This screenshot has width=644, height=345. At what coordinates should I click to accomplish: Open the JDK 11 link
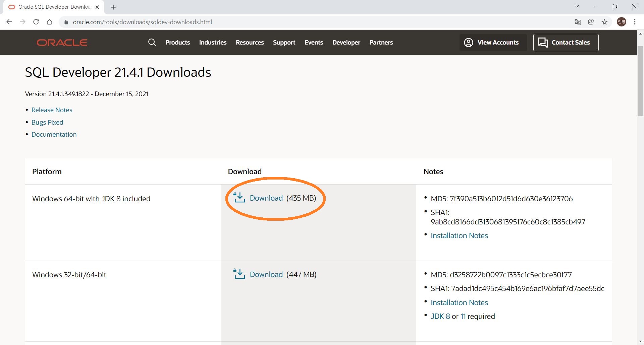(x=463, y=316)
